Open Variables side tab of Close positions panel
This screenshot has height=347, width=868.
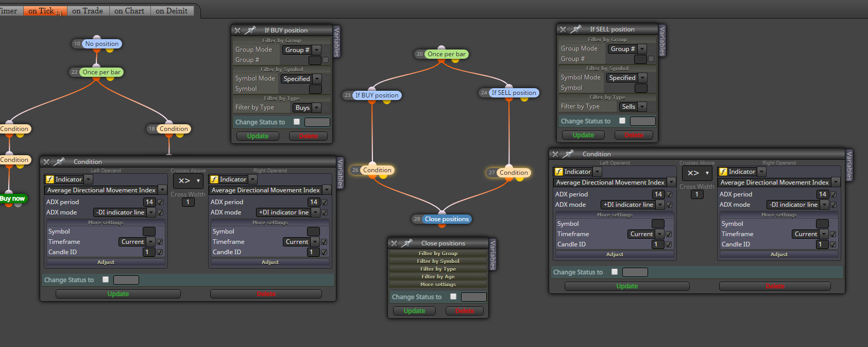493,255
